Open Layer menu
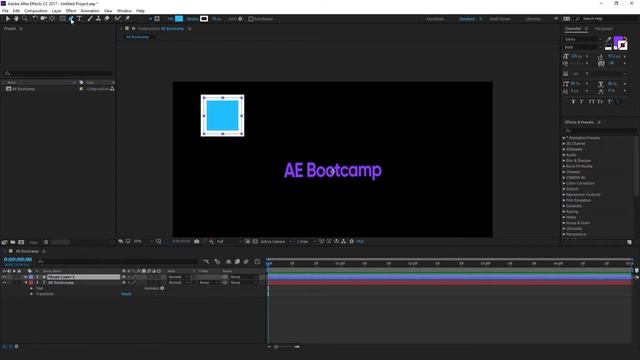Viewport: 640px width, 360px height. click(56, 11)
